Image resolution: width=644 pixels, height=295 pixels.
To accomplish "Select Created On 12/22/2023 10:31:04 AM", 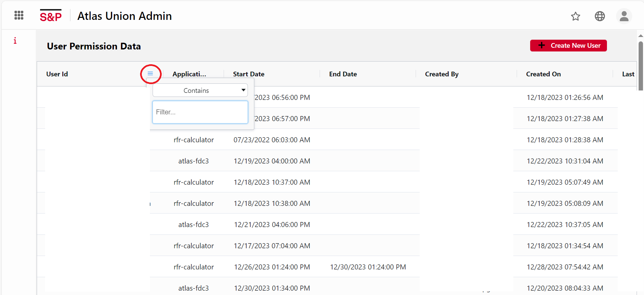I will (565, 161).
